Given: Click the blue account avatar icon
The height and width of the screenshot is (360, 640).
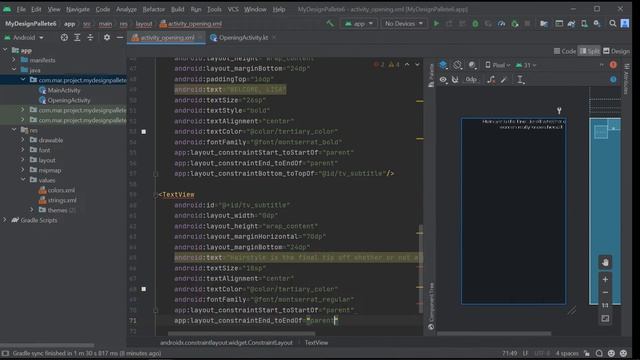Looking at the screenshot, I should tap(625, 24).
